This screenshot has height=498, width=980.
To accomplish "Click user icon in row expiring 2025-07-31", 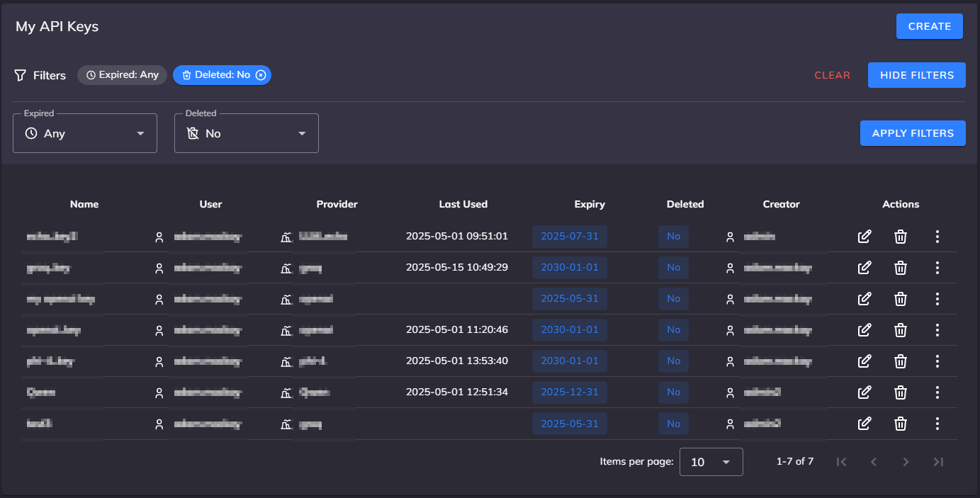I will pos(159,237).
